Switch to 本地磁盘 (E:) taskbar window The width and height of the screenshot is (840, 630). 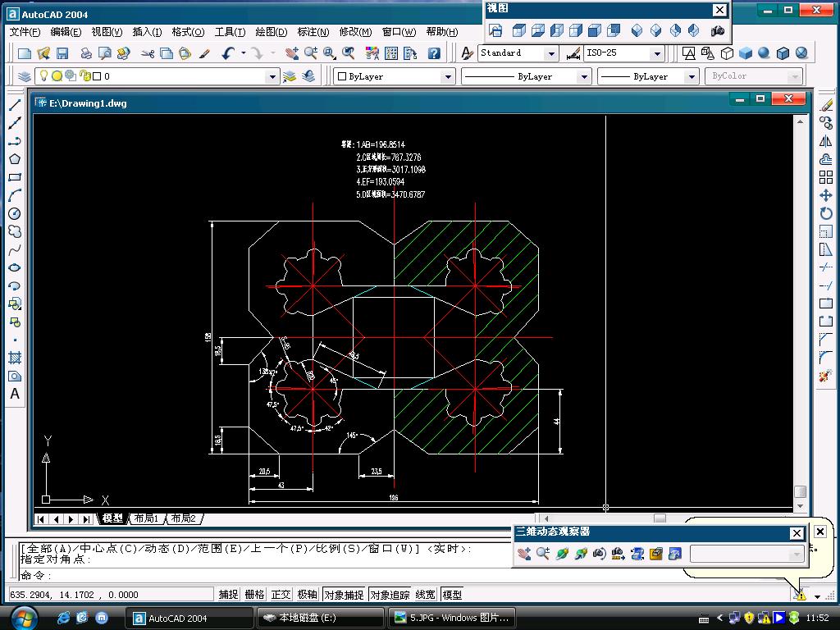point(321,619)
